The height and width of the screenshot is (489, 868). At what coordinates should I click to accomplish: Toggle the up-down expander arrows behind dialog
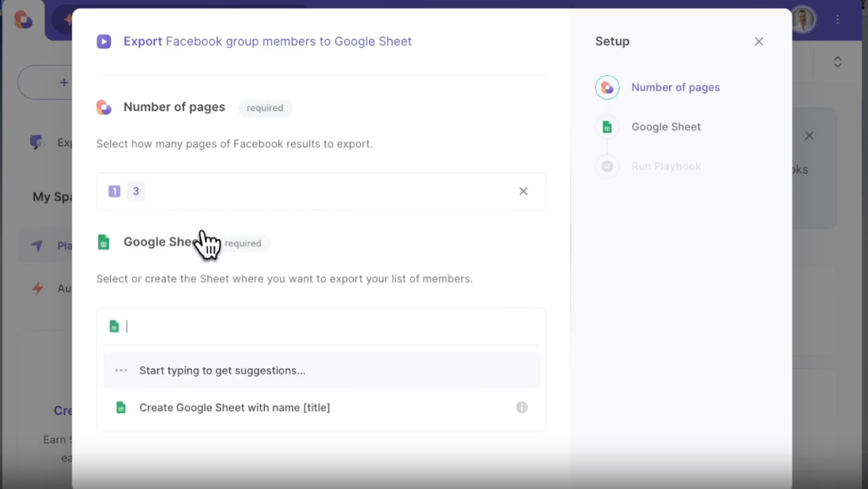pos(838,62)
